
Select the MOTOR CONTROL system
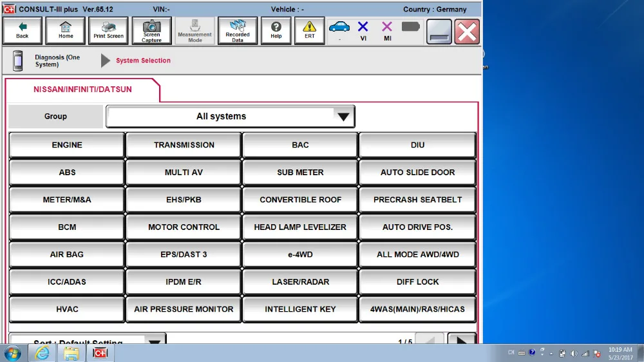184,227
